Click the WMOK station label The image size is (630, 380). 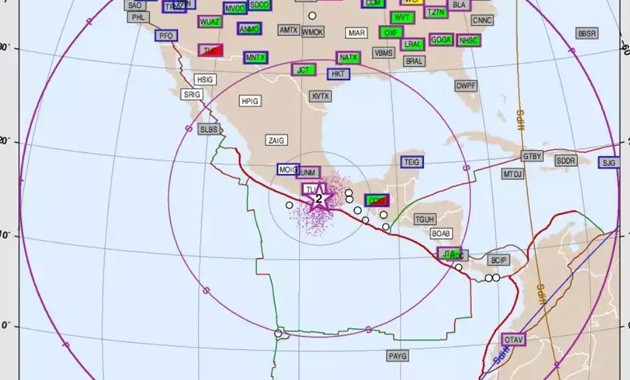click(313, 32)
